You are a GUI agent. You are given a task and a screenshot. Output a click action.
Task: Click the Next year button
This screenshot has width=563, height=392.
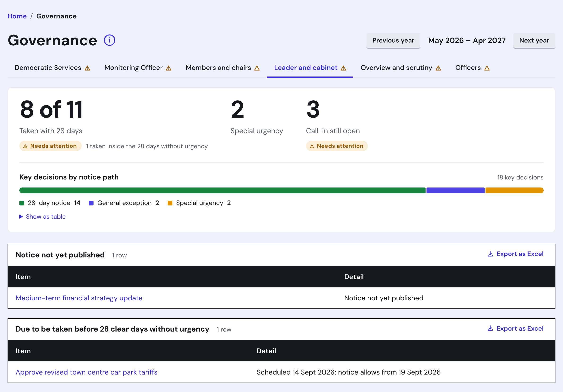point(534,40)
